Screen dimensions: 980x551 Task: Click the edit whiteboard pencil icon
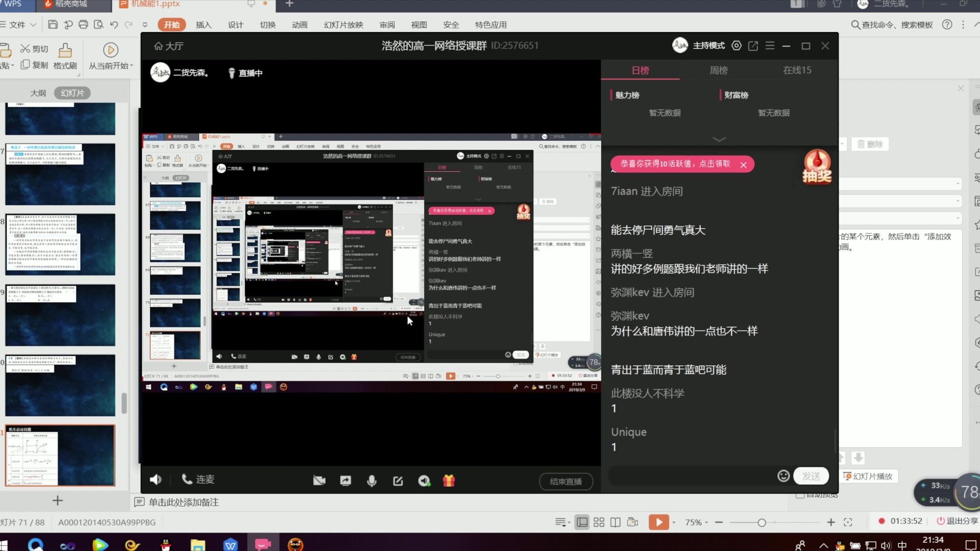[398, 481]
